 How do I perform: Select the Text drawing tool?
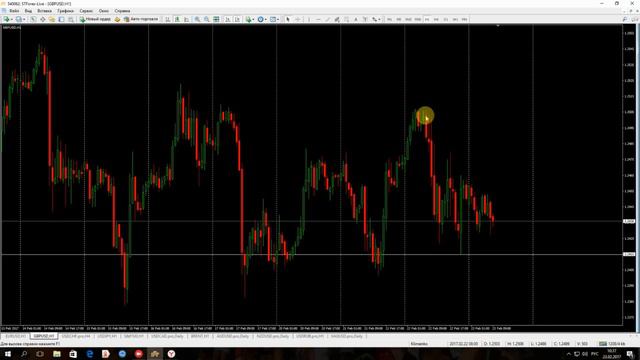(356, 19)
